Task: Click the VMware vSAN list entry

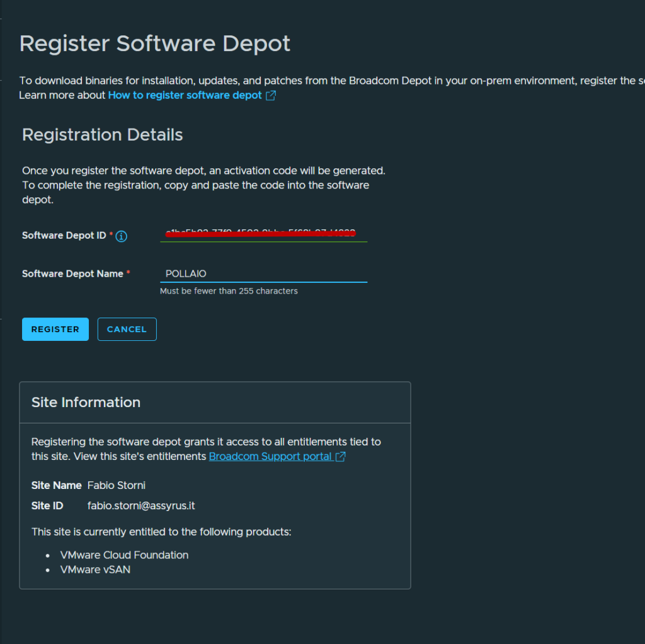Action: [96, 570]
